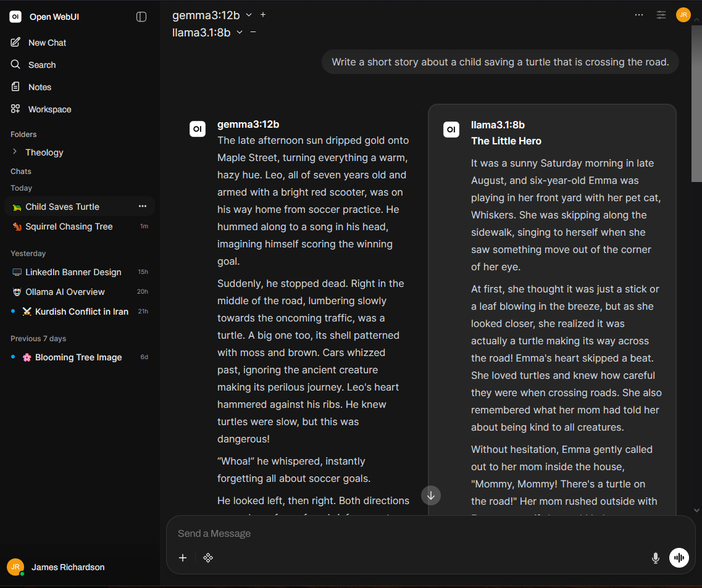This screenshot has width=702, height=588.
Task: Focus the Send a Message input field
Action: pyautogui.click(x=430, y=534)
